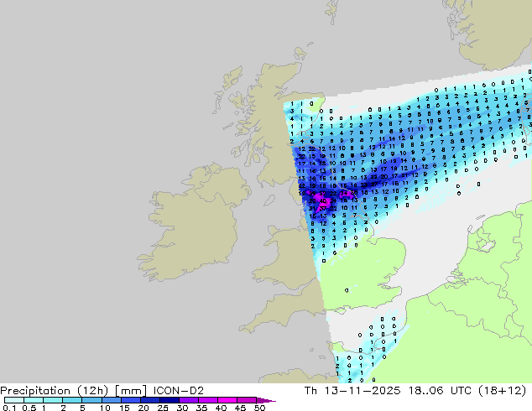
Task: Click the 20–25 mm legend color swatch
Action: point(149,400)
